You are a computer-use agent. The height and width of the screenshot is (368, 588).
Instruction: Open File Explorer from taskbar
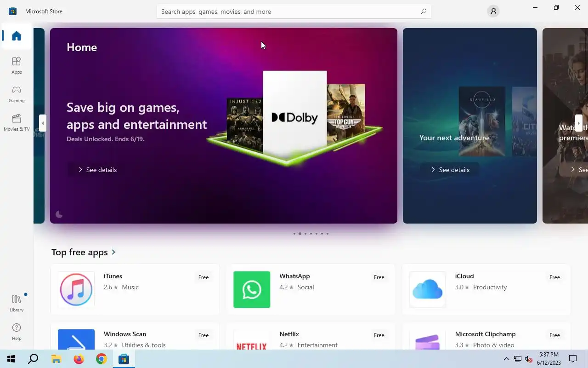click(x=56, y=359)
